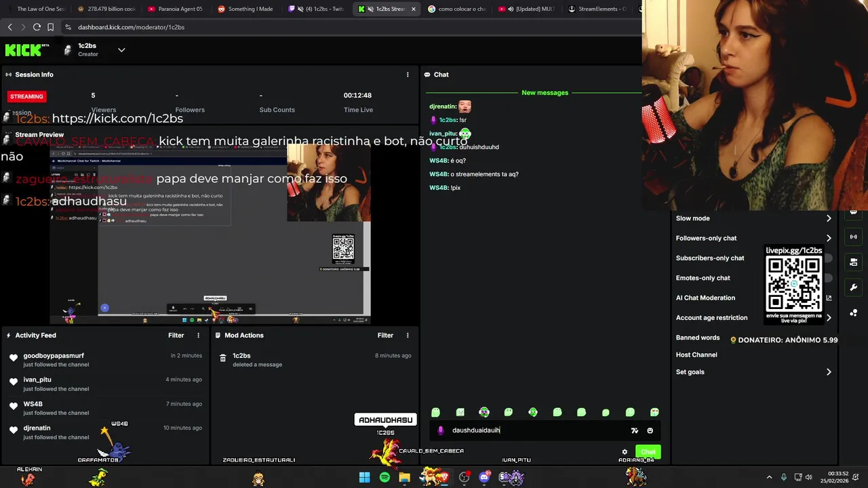Screen dimensions: 868x488
Task: Open Spotify from the taskbar
Action: 384,477
